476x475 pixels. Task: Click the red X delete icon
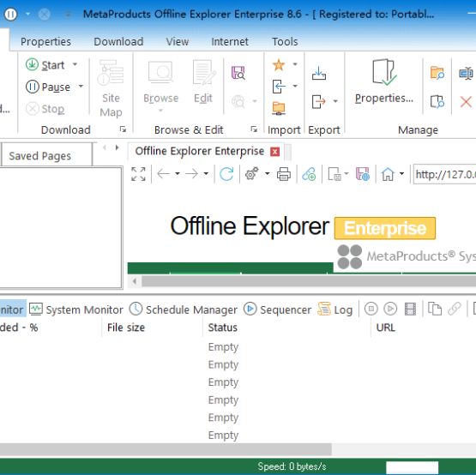tap(466, 102)
